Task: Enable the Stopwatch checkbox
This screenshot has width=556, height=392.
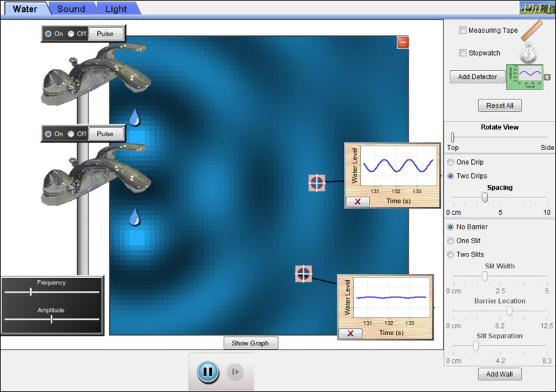Action: point(463,53)
